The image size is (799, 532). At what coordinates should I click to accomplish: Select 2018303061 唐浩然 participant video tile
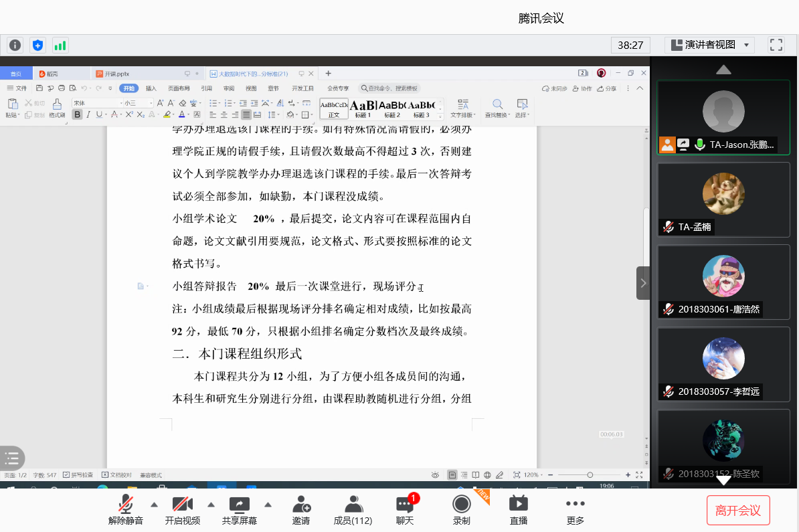[x=723, y=281]
